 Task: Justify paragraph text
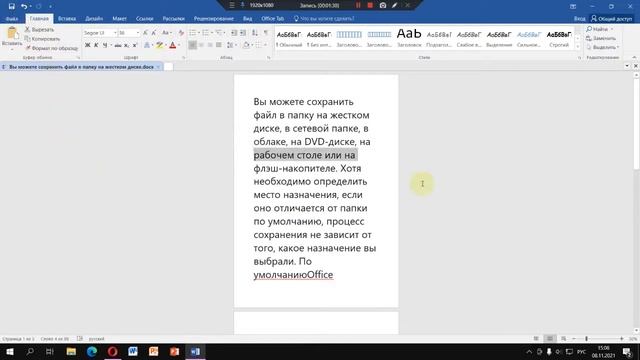click(x=219, y=45)
